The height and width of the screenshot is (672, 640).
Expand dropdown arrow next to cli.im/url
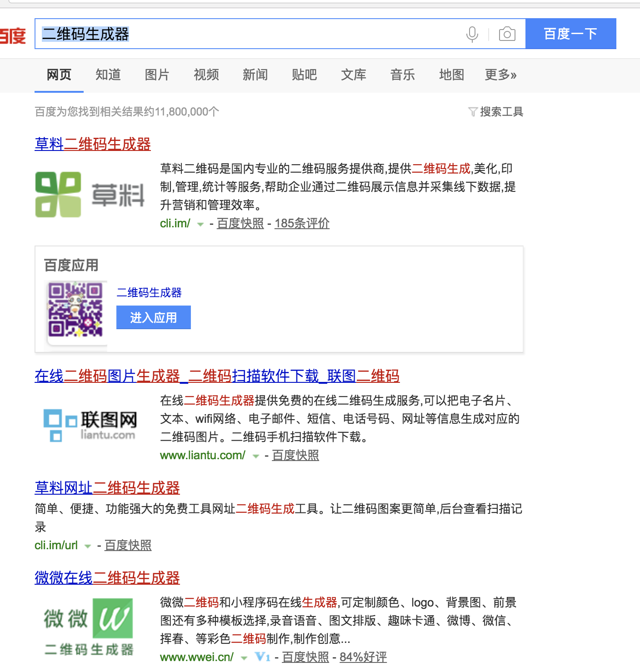[x=88, y=546]
